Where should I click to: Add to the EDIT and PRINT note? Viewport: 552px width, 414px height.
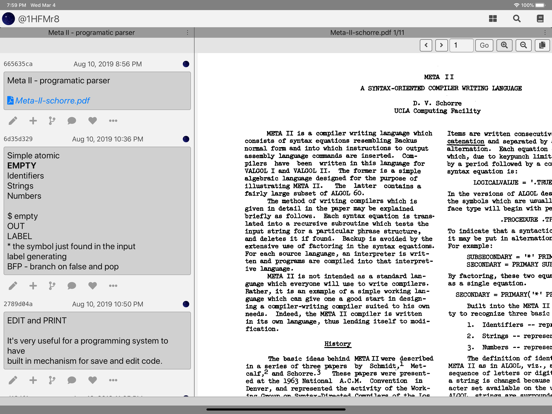(33, 380)
